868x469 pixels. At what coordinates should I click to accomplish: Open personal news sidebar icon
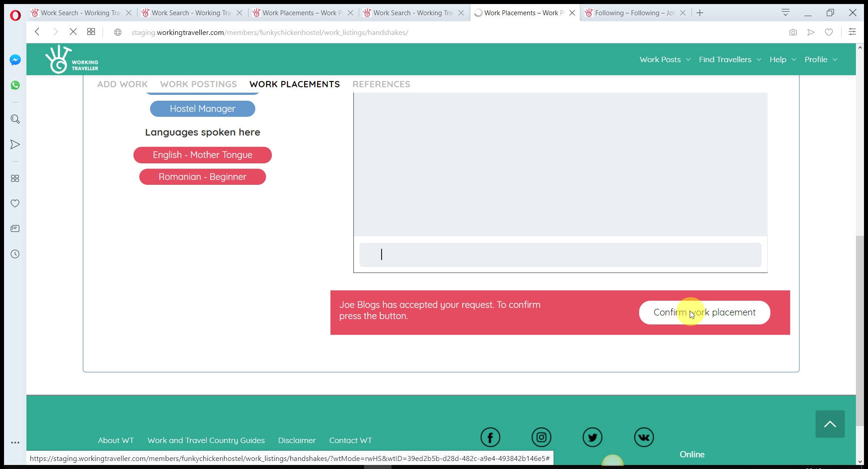coord(15,229)
